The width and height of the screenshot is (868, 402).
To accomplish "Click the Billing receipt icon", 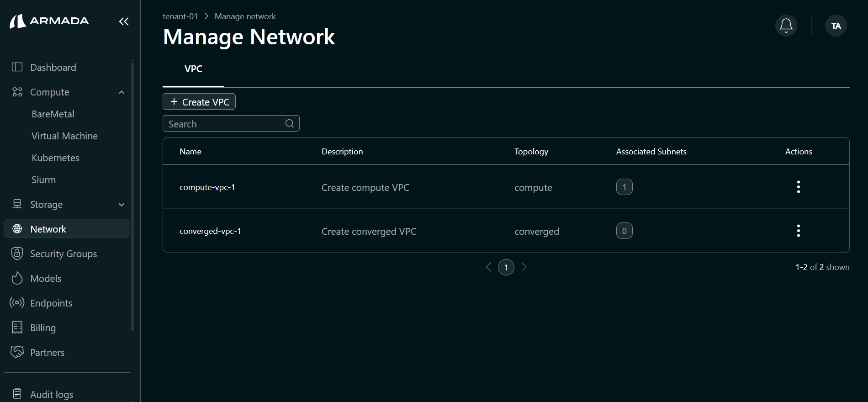I will pyautogui.click(x=17, y=328).
